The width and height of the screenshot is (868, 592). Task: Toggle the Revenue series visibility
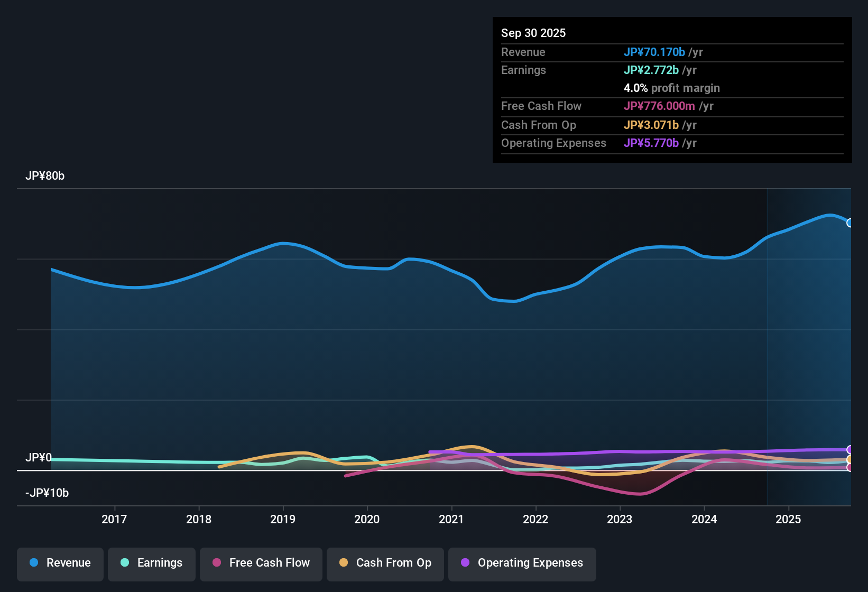[x=60, y=563]
